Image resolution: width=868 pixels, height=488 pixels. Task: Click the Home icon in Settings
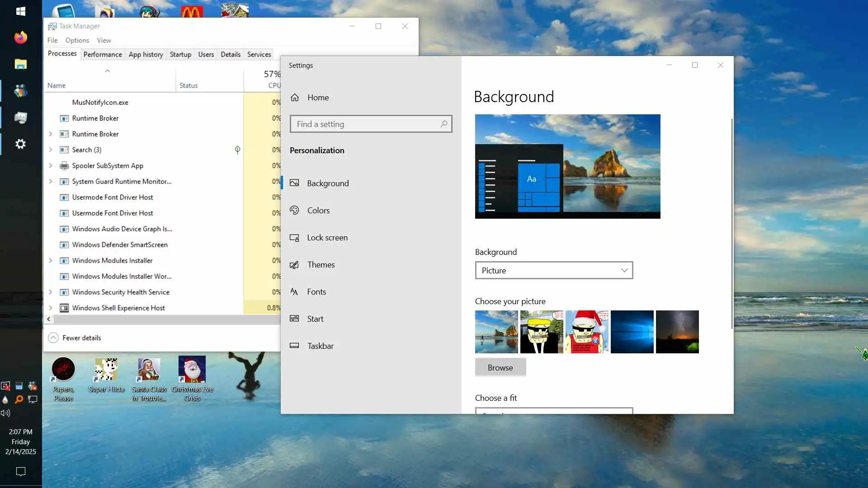coord(295,98)
